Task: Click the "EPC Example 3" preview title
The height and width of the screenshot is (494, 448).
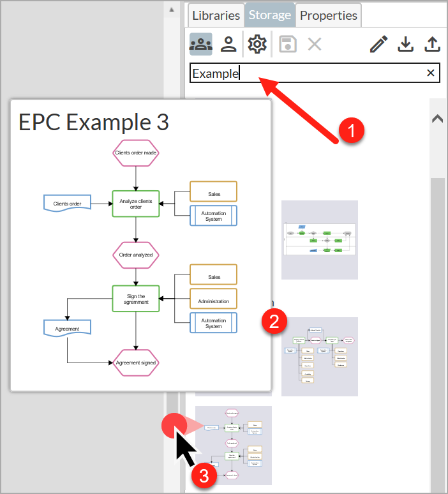Action: tap(94, 121)
